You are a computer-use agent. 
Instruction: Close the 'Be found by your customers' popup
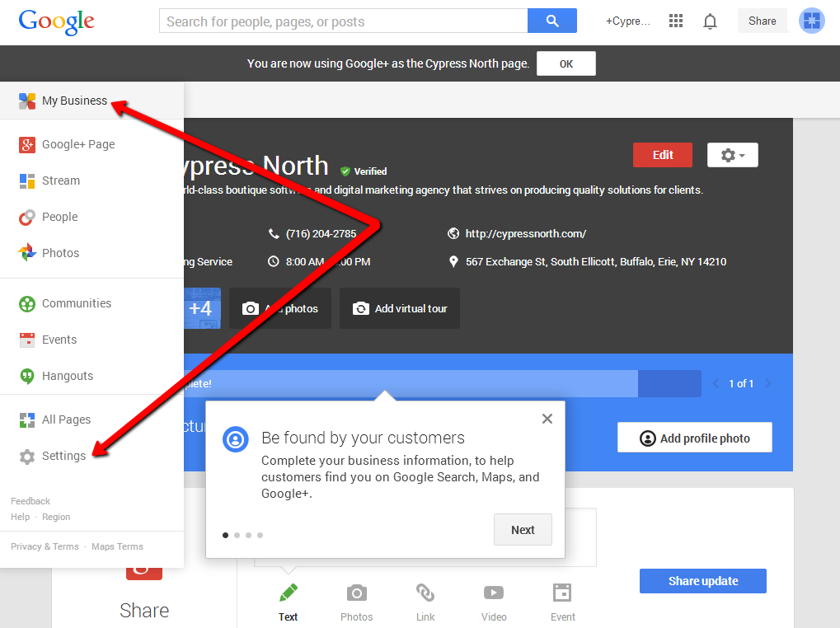click(547, 419)
